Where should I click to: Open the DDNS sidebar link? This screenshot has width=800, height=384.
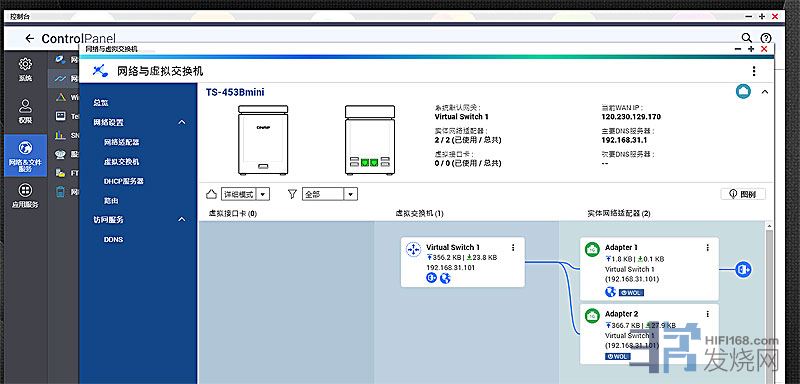tap(113, 239)
